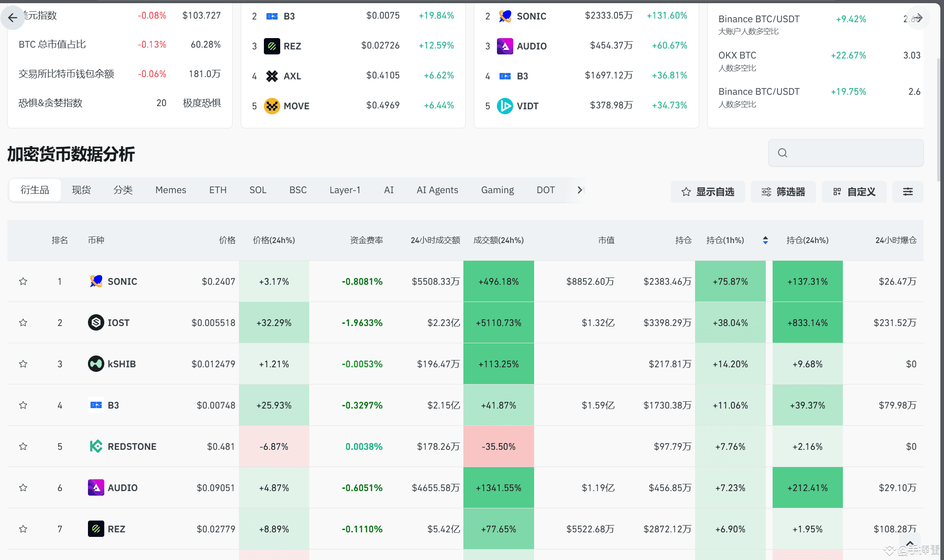Click the back arrow at top left
944x560 pixels.
click(13, 18)
